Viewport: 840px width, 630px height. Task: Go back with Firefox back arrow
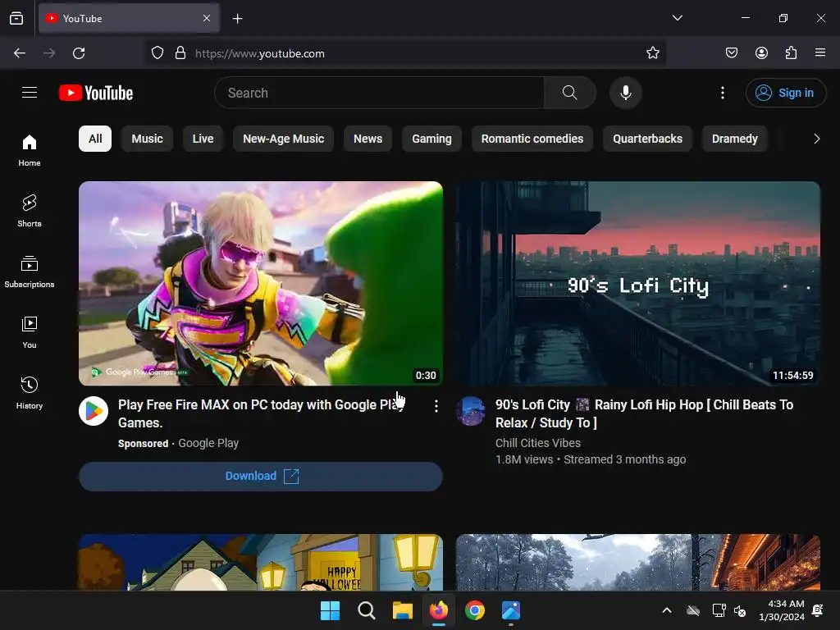click(x=20, y=53)
